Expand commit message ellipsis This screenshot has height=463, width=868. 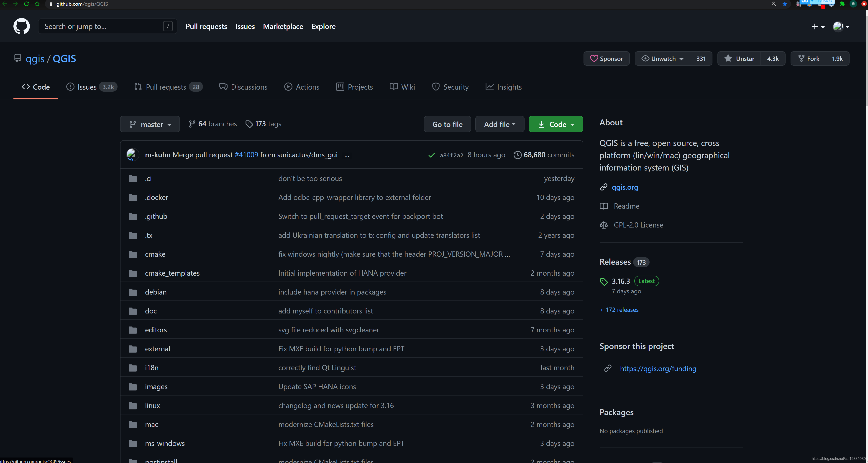(347, 155)
